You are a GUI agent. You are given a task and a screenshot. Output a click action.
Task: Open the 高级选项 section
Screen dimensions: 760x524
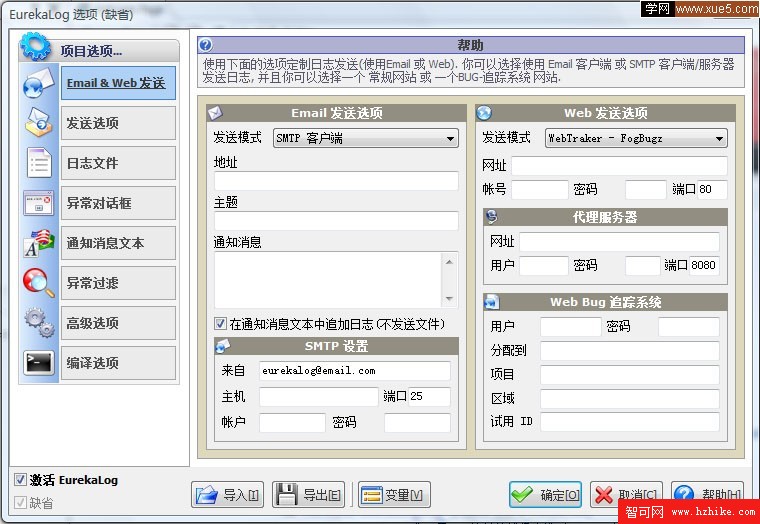(118, 323)
